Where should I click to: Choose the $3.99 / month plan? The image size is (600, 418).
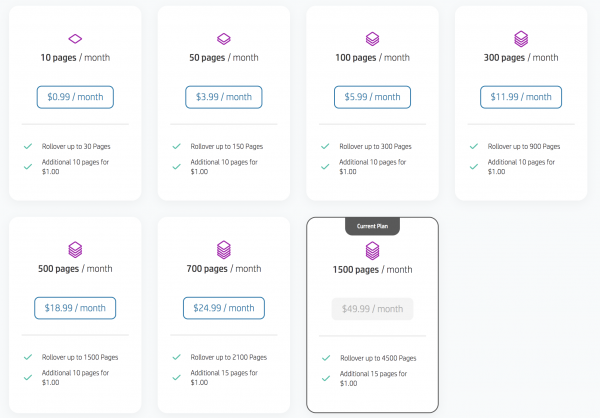223,98
